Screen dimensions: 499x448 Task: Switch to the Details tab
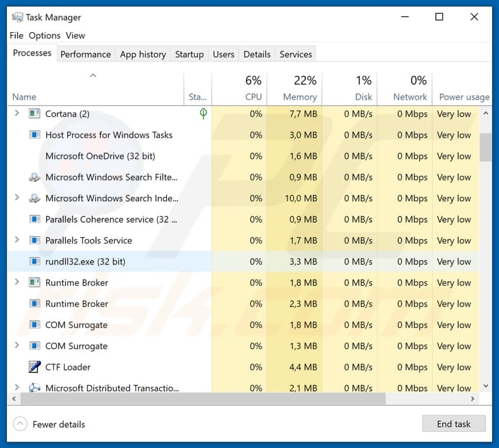point(257,54)
